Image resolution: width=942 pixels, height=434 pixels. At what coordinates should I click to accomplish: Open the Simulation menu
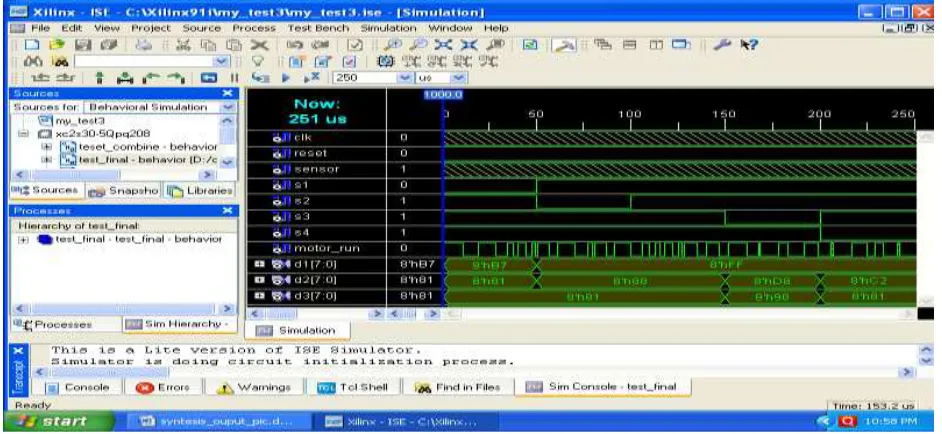(388, 28)
